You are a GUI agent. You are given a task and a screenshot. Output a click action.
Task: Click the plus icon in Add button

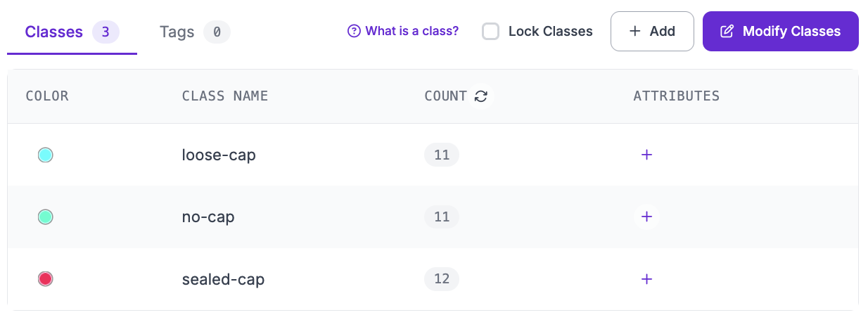[635, 32]
